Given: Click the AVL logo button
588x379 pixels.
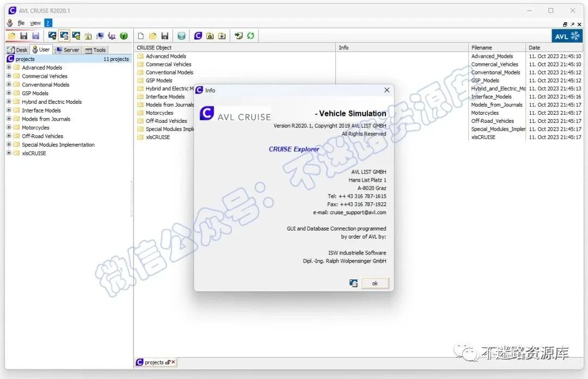Looking at the screenshot, I should pyautogui.click(x=567, y=36).
